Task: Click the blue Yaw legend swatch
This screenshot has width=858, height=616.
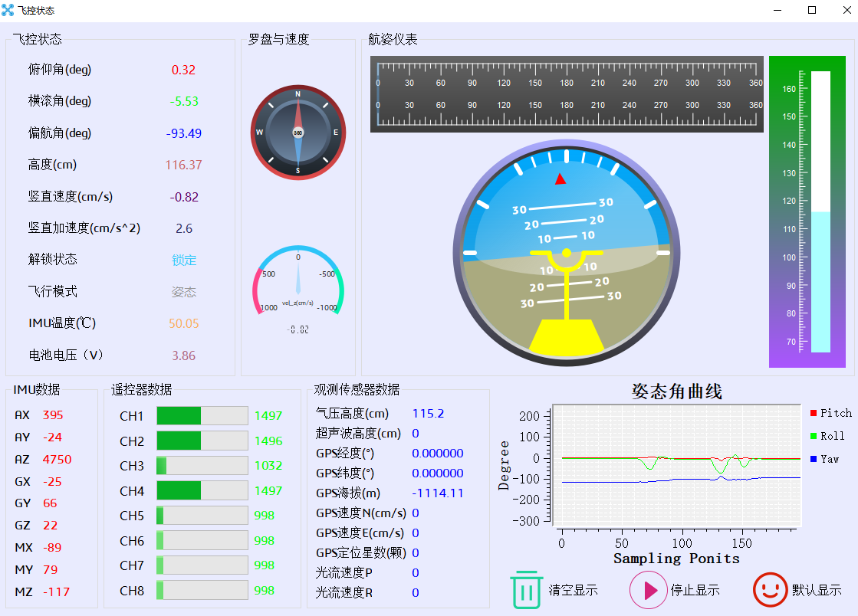Action: pyautogui.click(x=813, y=459)
